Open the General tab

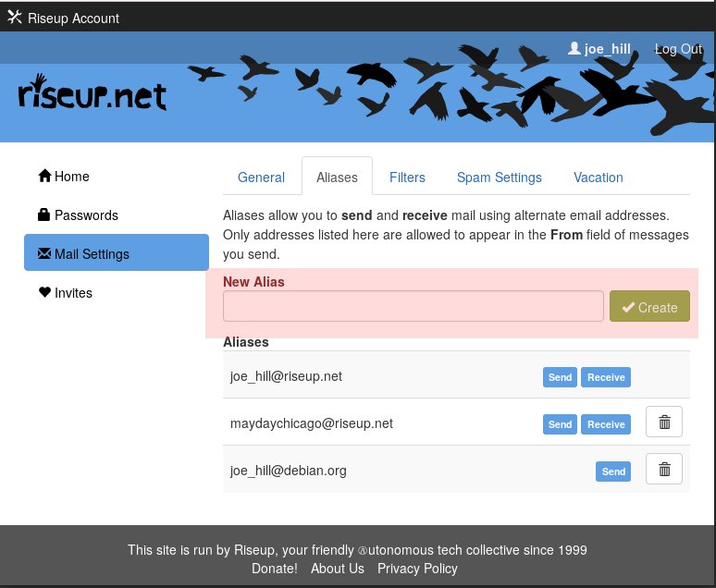pyautogui.click(x=261, y=178)
